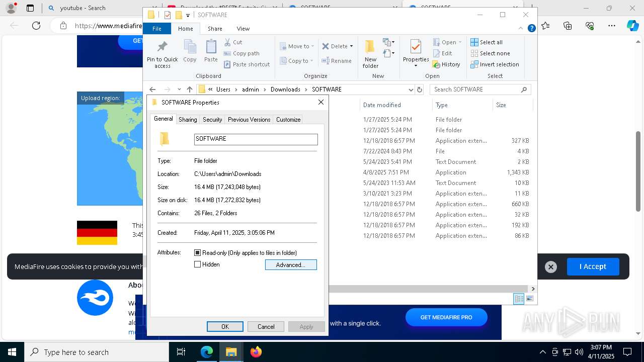Open Edge Copilot sidebar icon
This screenshot has width=644, height=362.
(x=632, y=26)
